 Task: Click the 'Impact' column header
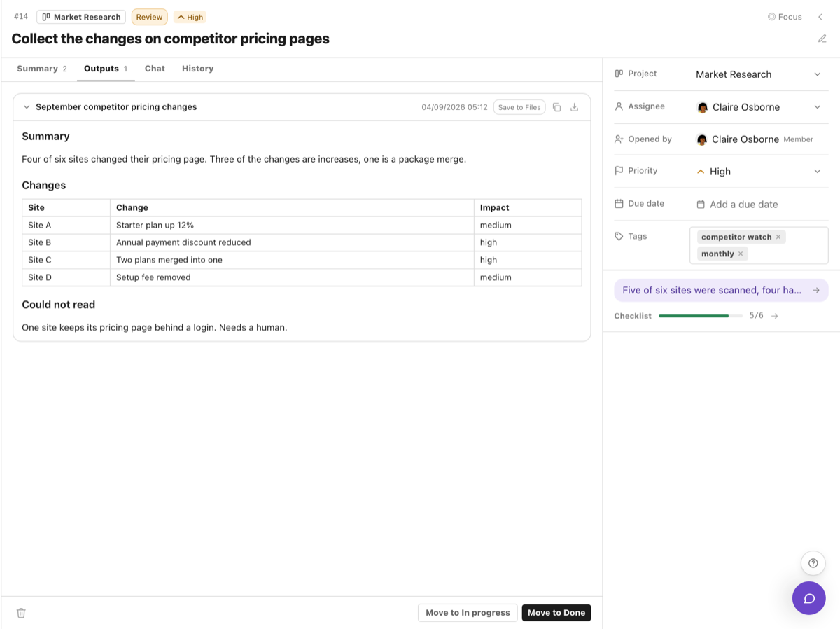click(x=528, y=208)
